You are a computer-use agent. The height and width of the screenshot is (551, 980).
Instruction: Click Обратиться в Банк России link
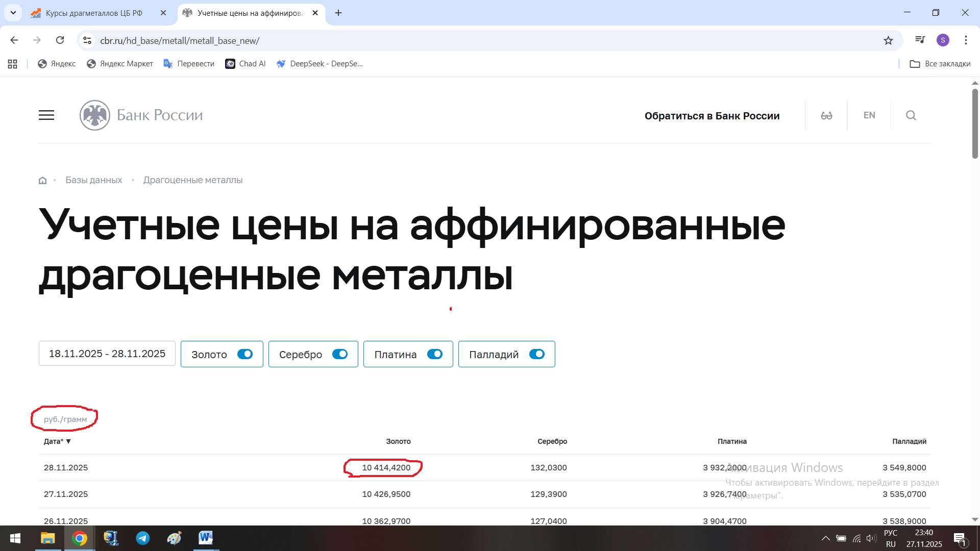click(712, 116)
